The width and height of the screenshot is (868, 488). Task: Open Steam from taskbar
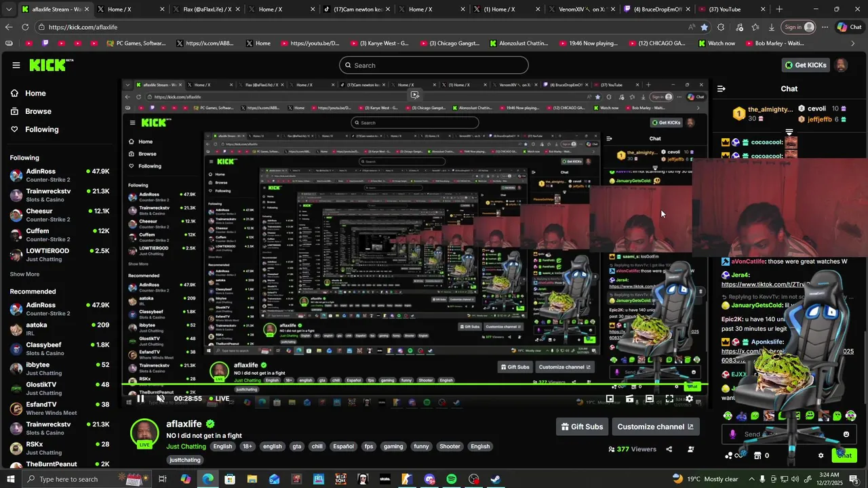pyautogui.click(x=496, y=479)
